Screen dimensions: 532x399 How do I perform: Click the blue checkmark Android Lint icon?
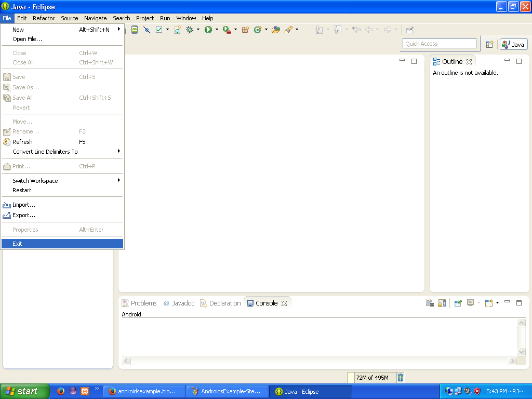point(159,30)
